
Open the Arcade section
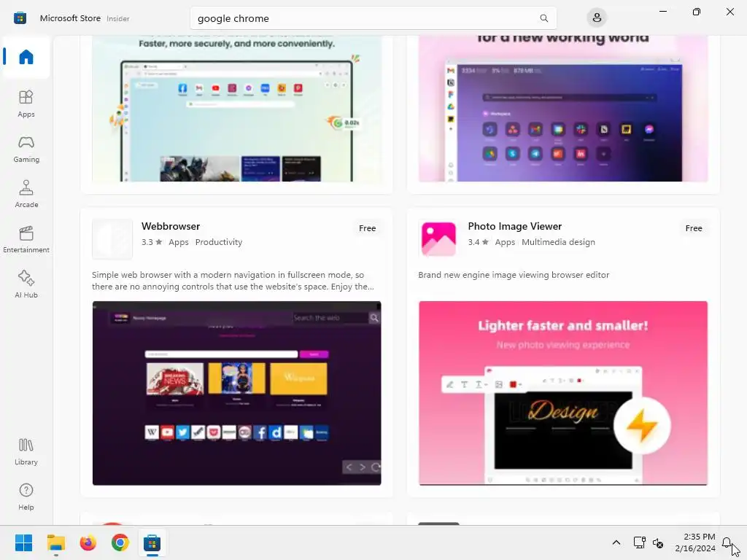[26, 194]
